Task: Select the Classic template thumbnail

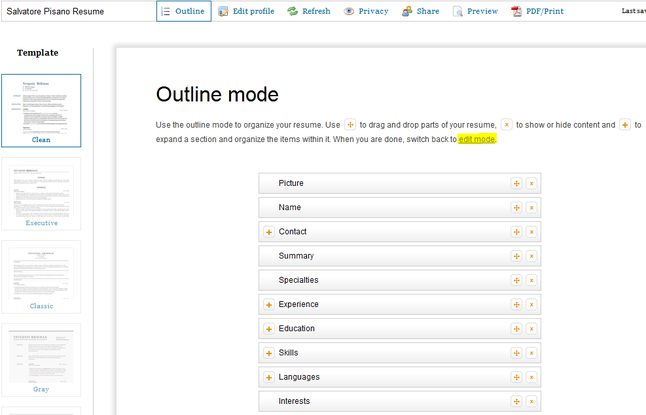Action: (41, 277)
